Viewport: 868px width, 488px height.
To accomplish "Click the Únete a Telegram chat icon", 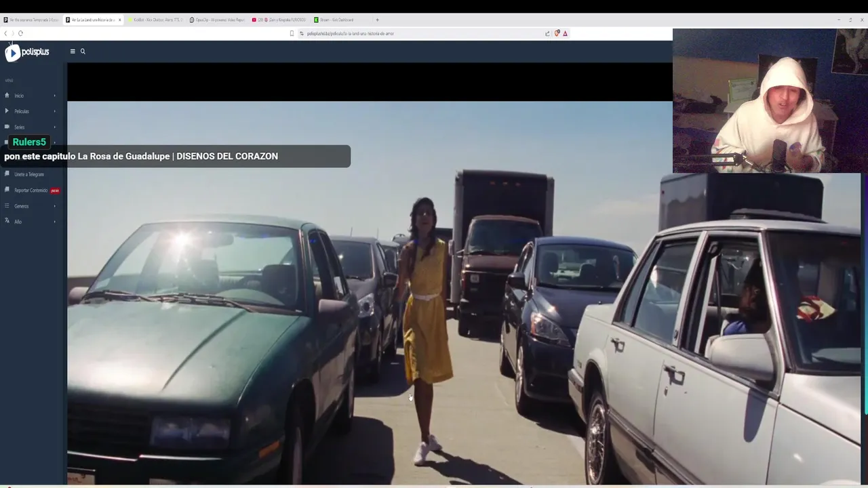I will coord(7,174).
